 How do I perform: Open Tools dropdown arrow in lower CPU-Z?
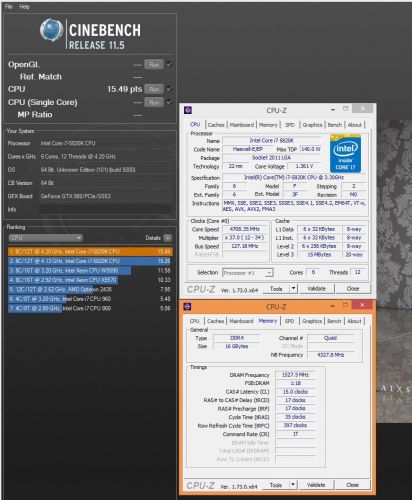pyautogui.click(x=293, y=485)
